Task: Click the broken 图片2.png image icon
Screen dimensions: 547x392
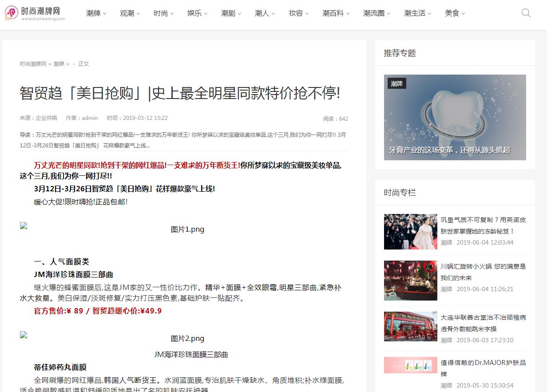Action: [x=24, y=335]
